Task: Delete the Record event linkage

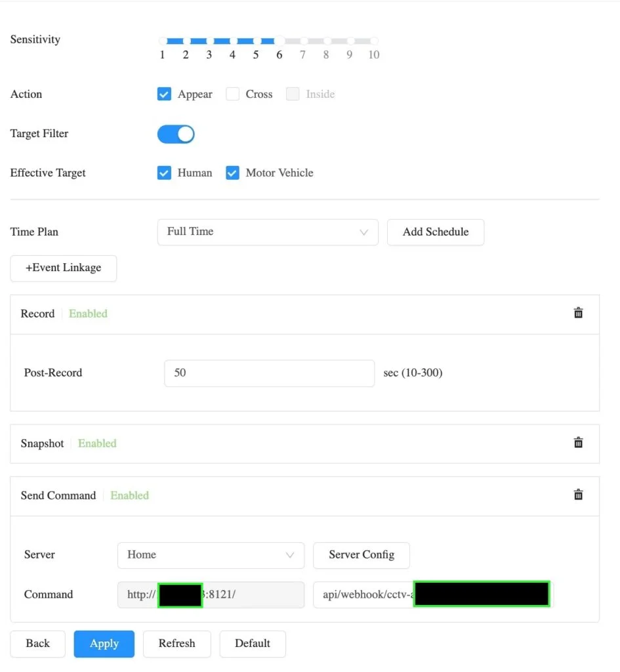Action: tap(578, 313)
